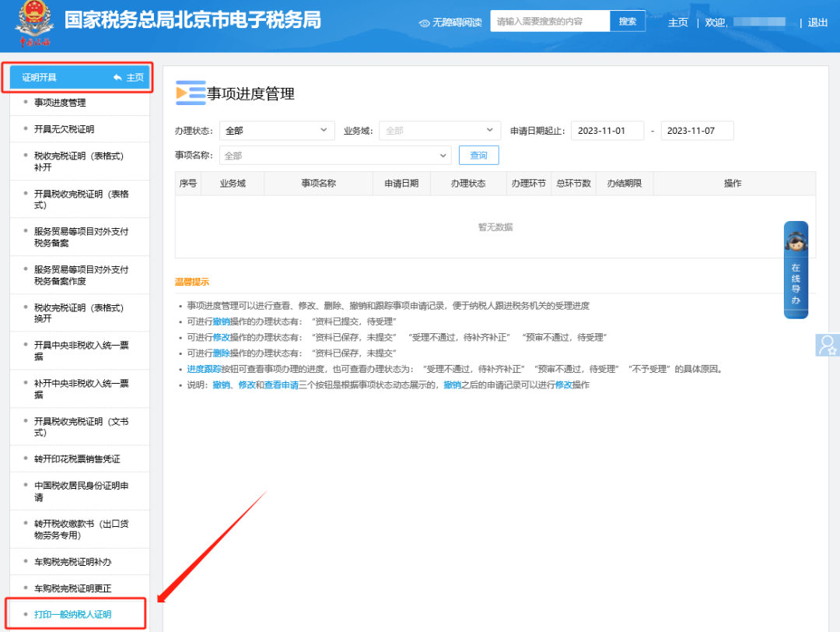The height and width of the screenshot is (632, 840).
Task: Open the 业务域 dropdown
Action: [x=439, y=131]
